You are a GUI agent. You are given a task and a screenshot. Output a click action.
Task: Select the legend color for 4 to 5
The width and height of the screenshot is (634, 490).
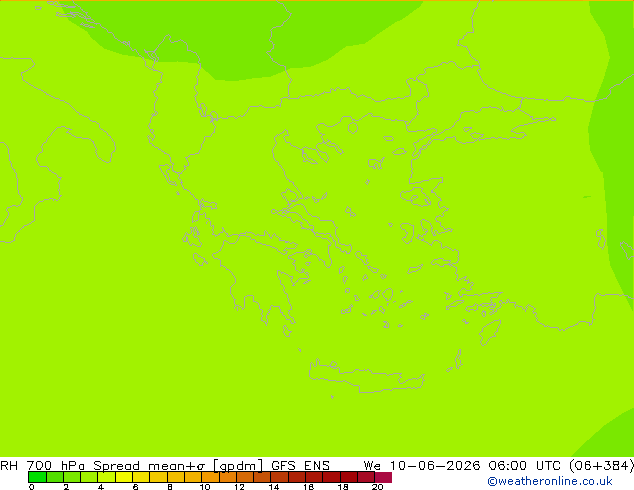point(106,477)
